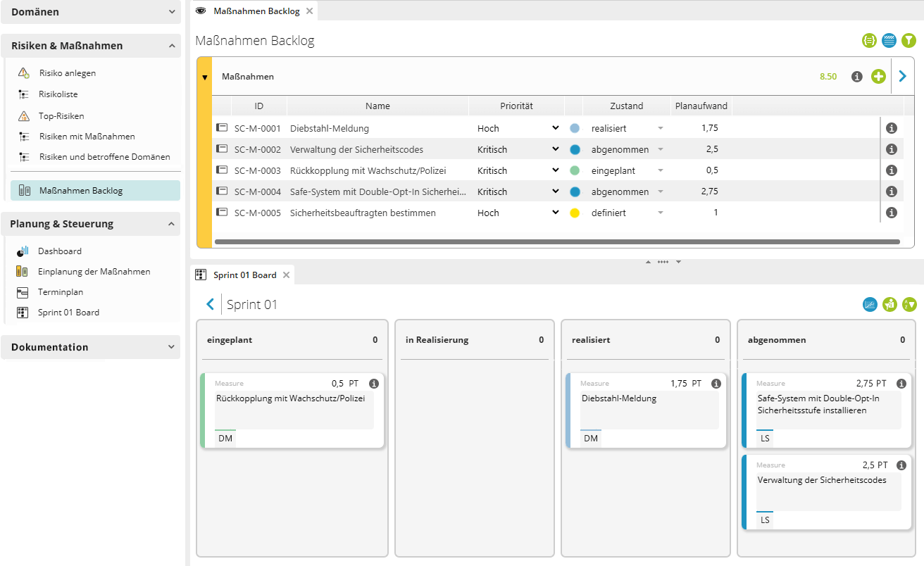Open Risiken mit Maßnahmen

87,137
